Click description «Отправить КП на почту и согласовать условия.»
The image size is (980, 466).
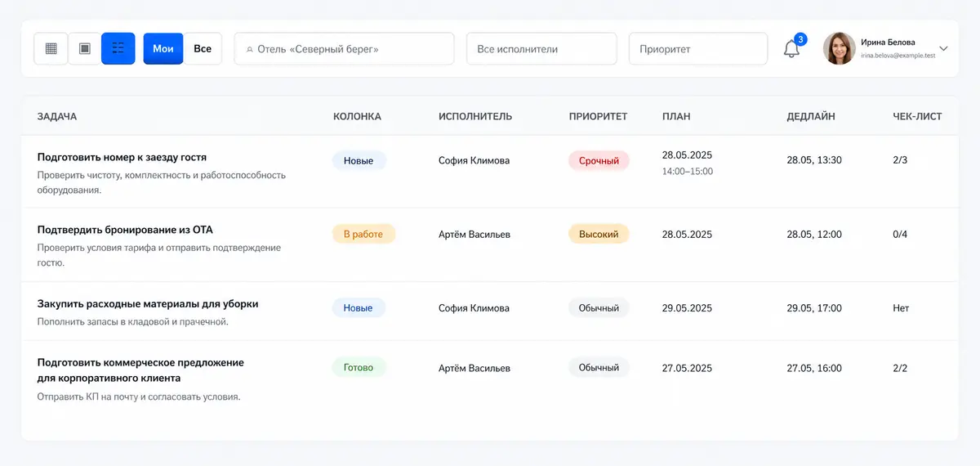click(139, 397)
